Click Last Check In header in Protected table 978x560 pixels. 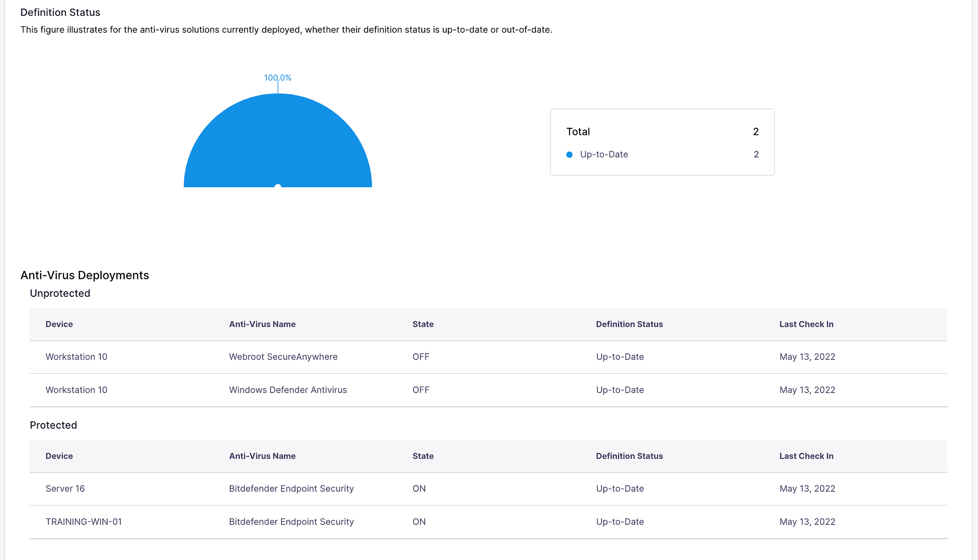(806, 456)
